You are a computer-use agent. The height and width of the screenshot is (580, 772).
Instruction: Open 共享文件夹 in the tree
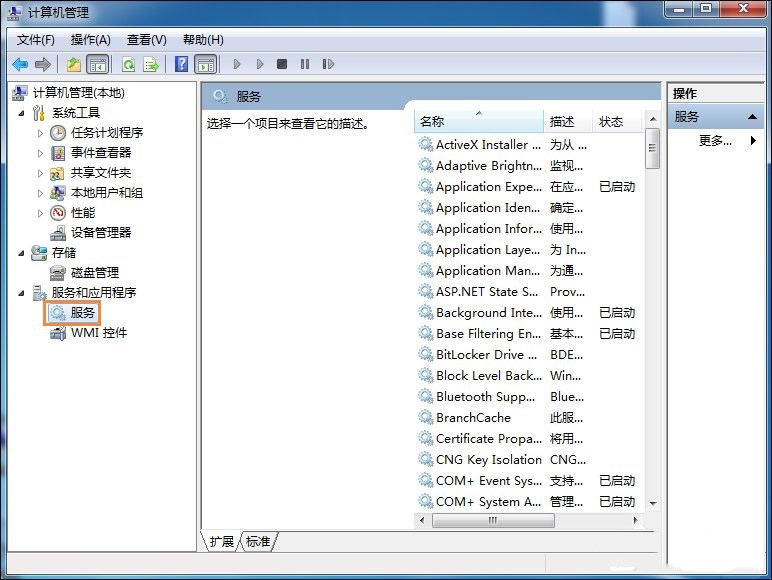(x=101, y=173)
